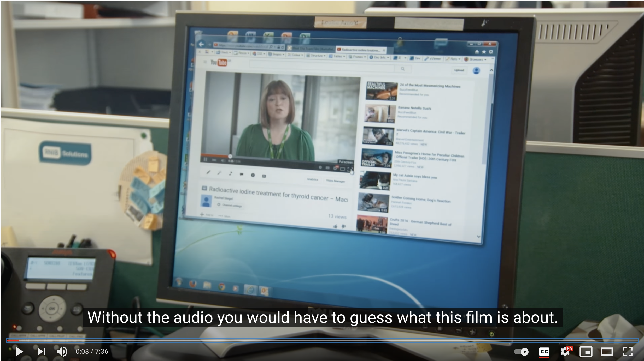Screen dimensions: 644x361
Task: Click the Windows Start orb on the filmed taskbar
Action: 179,283
